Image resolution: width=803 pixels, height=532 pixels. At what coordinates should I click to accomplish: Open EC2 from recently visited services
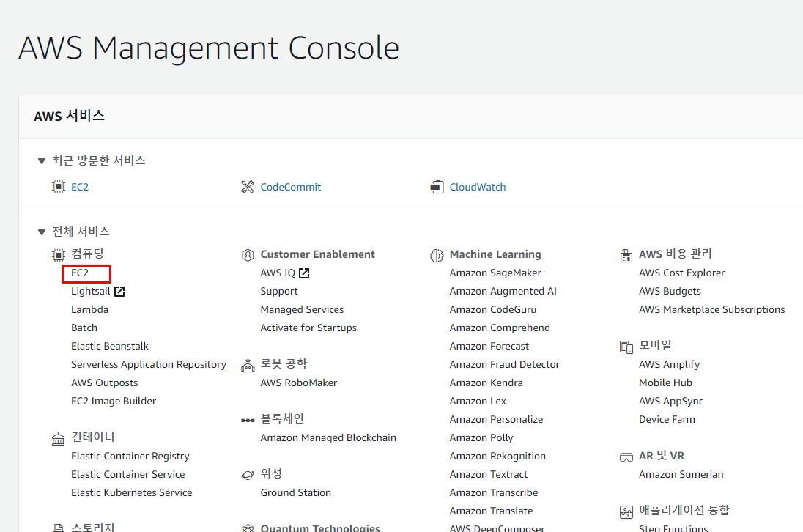[80, 187]
